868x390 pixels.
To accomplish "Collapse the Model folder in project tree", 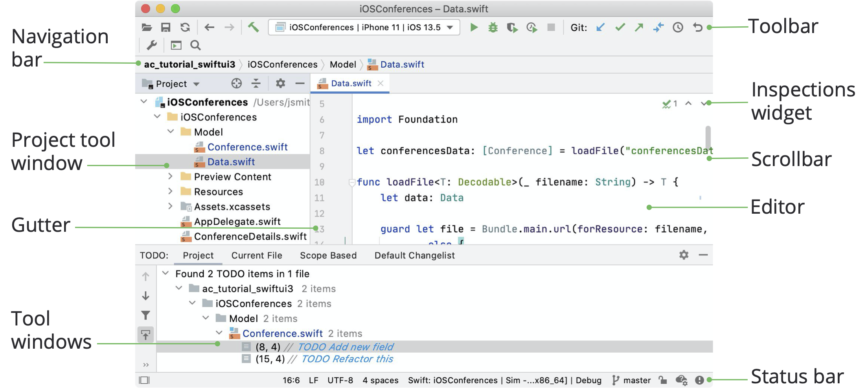I will click(x=171, y=131).
